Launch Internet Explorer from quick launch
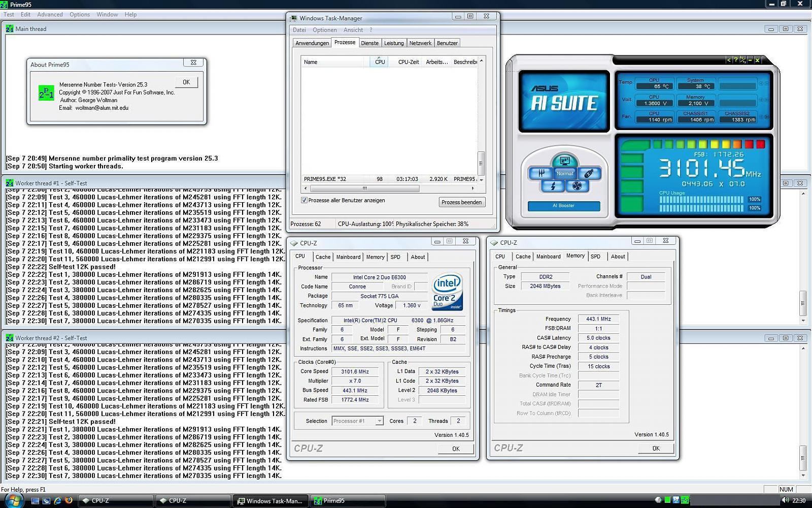Screen dimensions: 812x508 coord(57,500)
